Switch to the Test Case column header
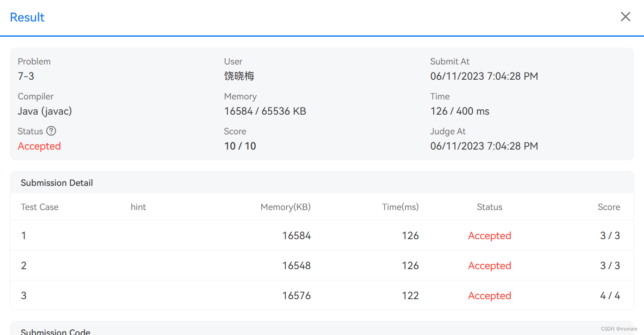 click(x=39, y=207)
